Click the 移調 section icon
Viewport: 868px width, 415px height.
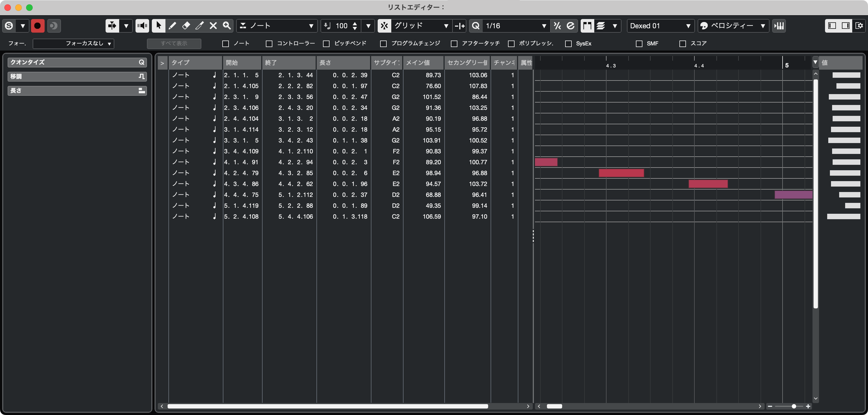point(141,76)
